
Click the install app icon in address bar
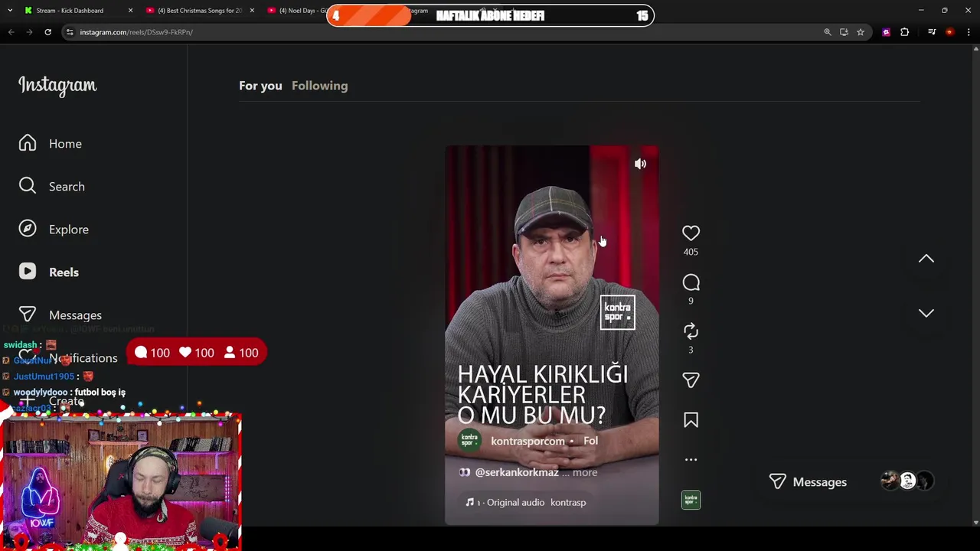[x=844, y=32]
